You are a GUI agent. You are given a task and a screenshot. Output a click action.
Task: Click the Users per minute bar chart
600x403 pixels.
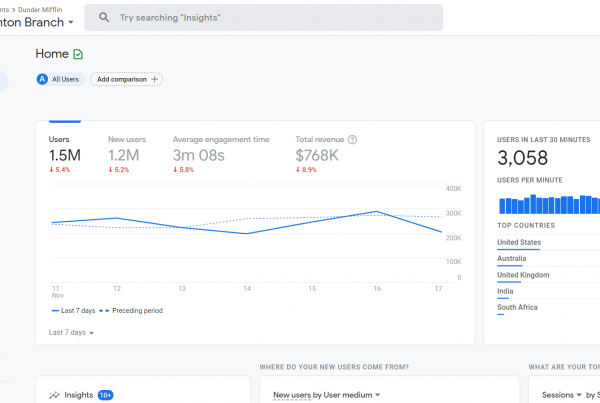[549, 204]
